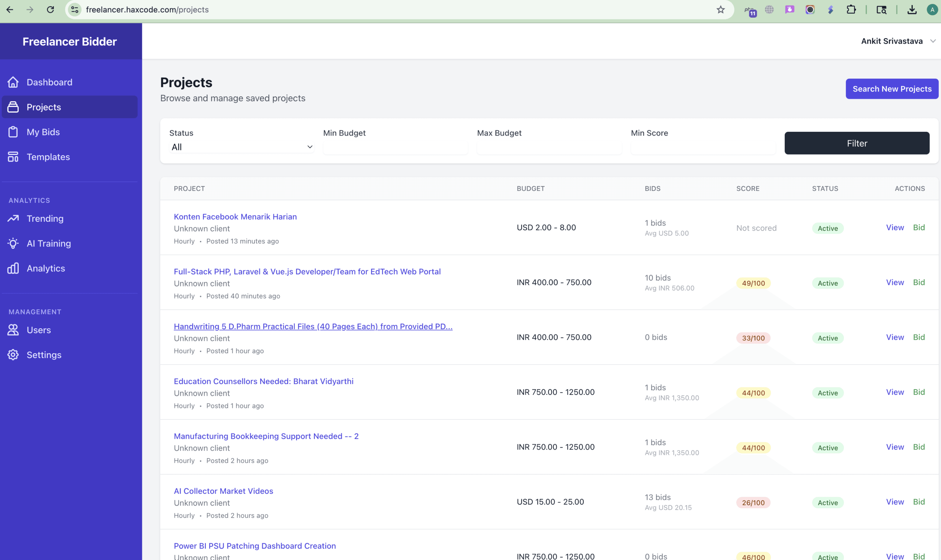Bookmark page with star icon
The width and height of the screenshot is (941, 560).
click(720, 10)
